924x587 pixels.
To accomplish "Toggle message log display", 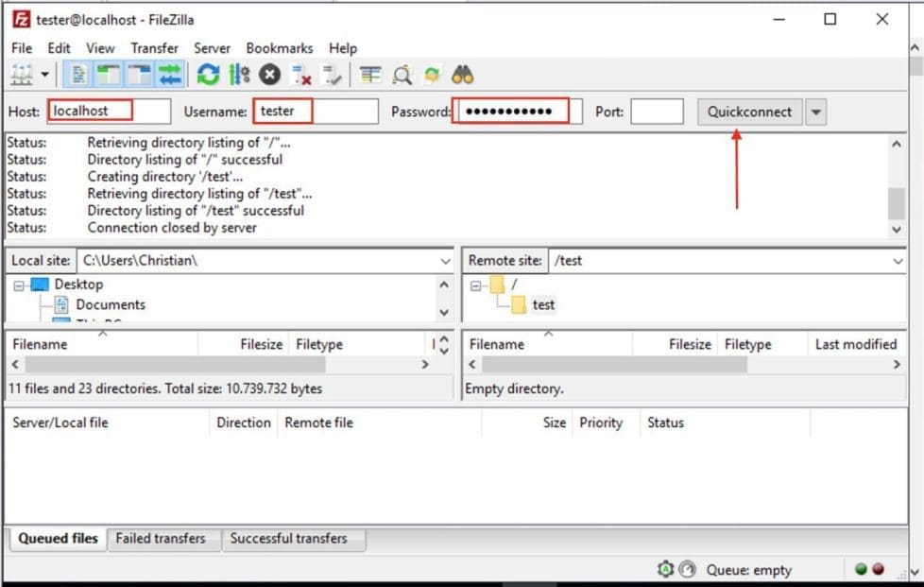I will (x=79, y=75).
